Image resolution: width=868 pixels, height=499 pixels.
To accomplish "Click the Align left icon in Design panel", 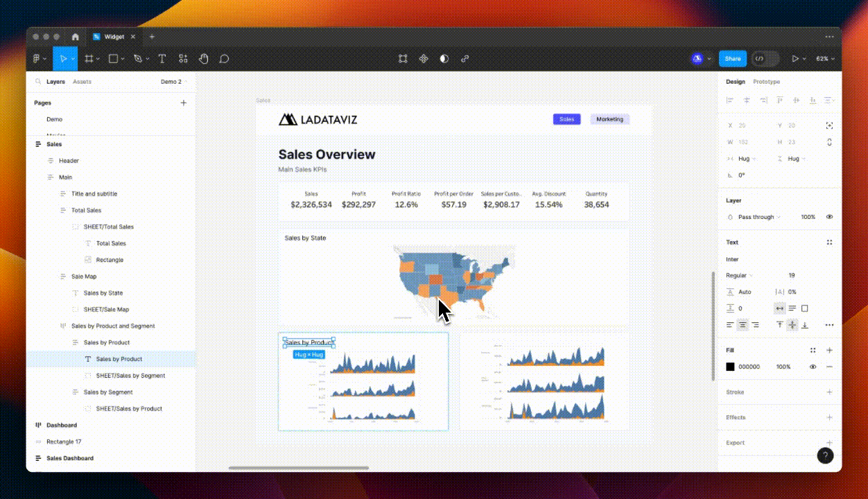I will coord(730,100).
